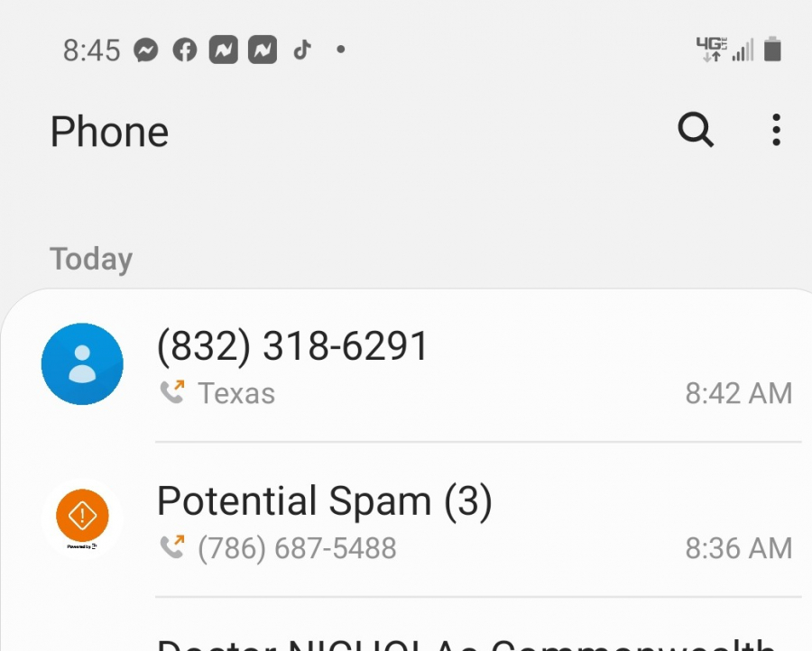The width and height of the screenshot is (812, 651).
Task: Tap the outgoing call icon beside Texas
Action: [x=172, y=391]
